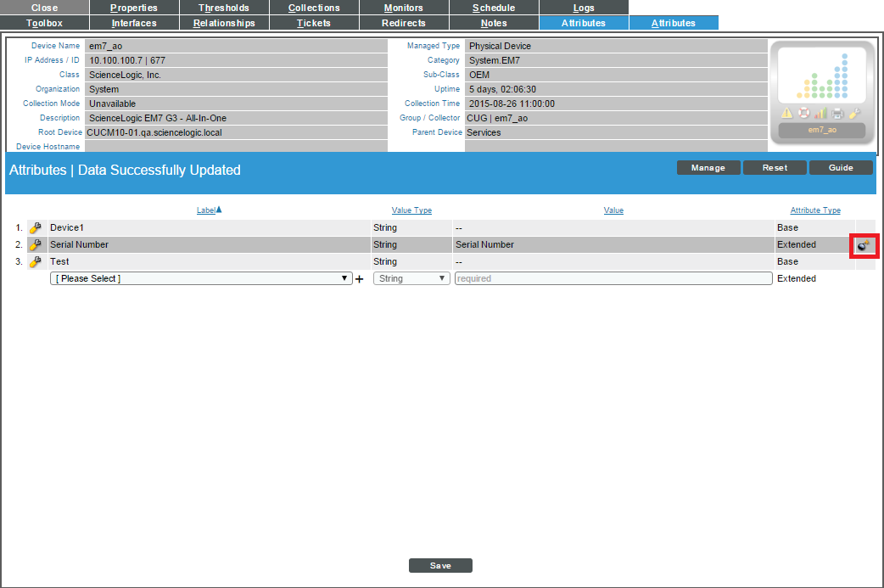Open the Thresholds menu
The height and width of the screenshot is (588, 884).
[224, 8]
